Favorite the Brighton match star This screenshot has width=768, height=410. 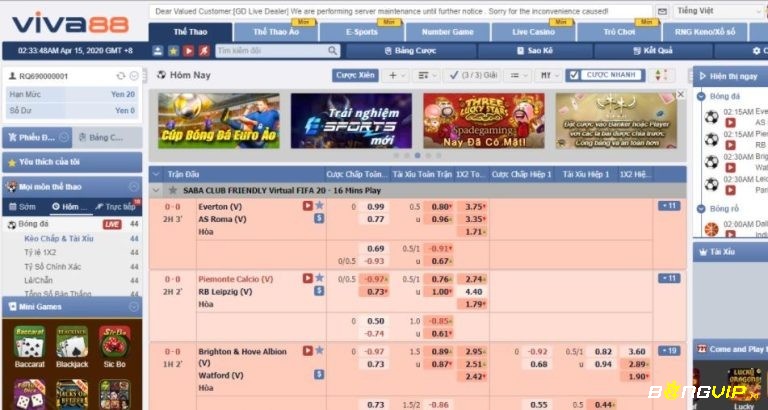point(319,350)
